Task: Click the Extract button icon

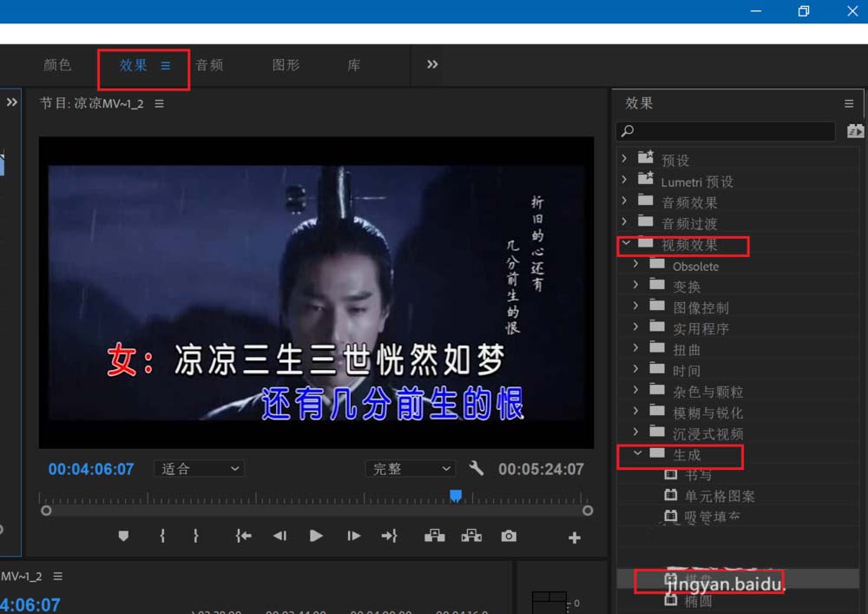Action: click(x=471, y=535)
